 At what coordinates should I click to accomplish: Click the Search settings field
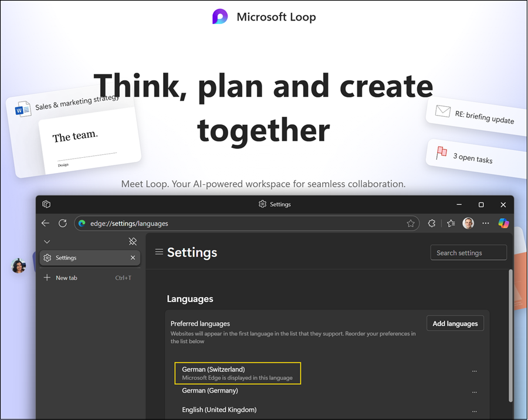point(468,253)
